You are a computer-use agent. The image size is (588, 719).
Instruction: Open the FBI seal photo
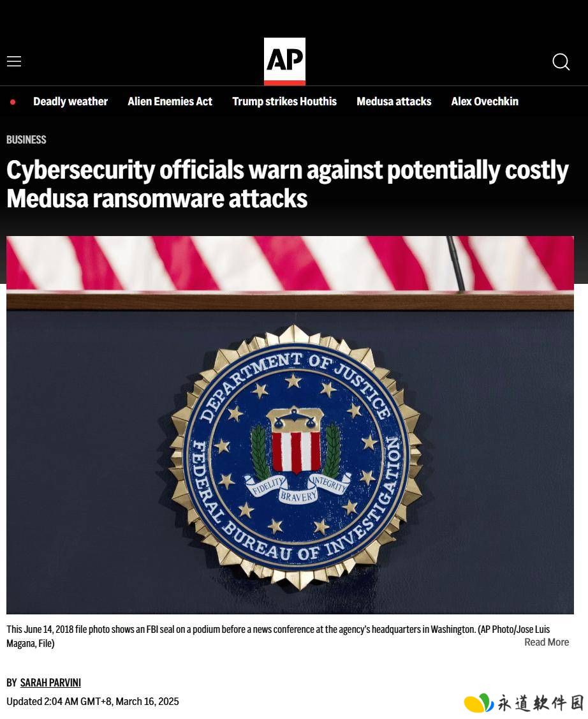pyautogui.click(x=290, y=425)
